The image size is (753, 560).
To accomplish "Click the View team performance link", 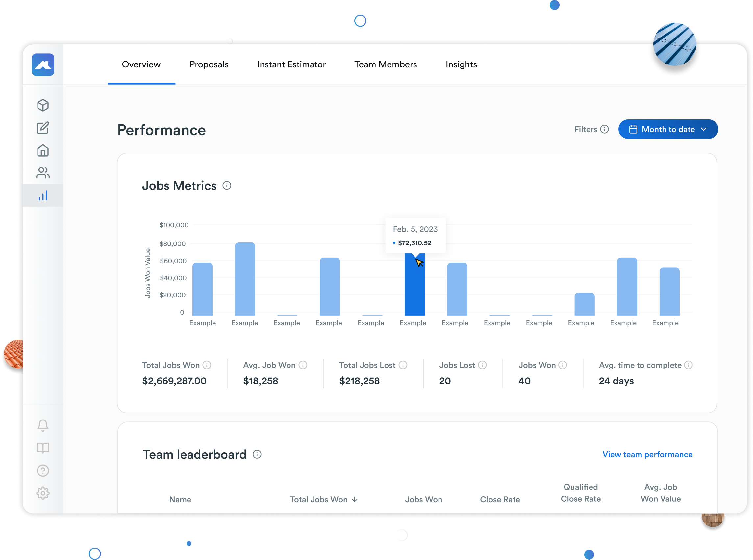I will pyautogui.click(x=647, y=454).
